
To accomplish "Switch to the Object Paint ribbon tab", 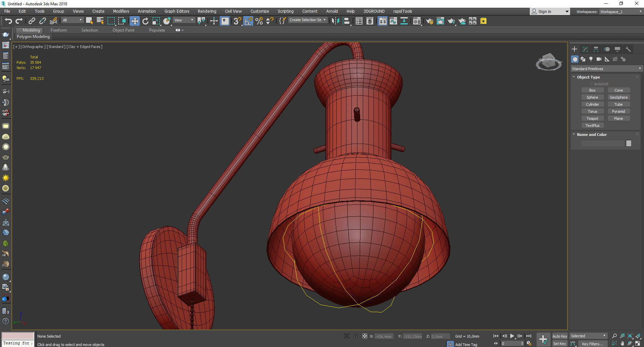I will coord(123,30).
